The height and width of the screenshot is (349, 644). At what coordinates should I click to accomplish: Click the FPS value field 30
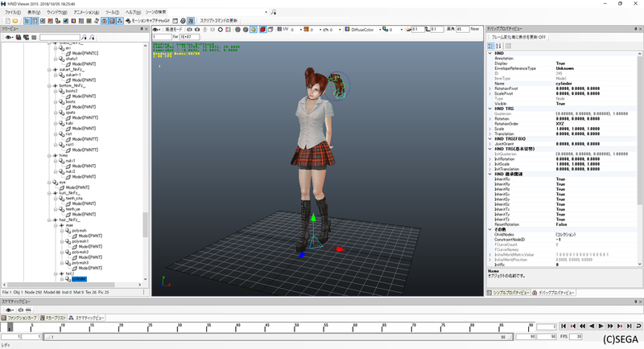coord(576,337)
